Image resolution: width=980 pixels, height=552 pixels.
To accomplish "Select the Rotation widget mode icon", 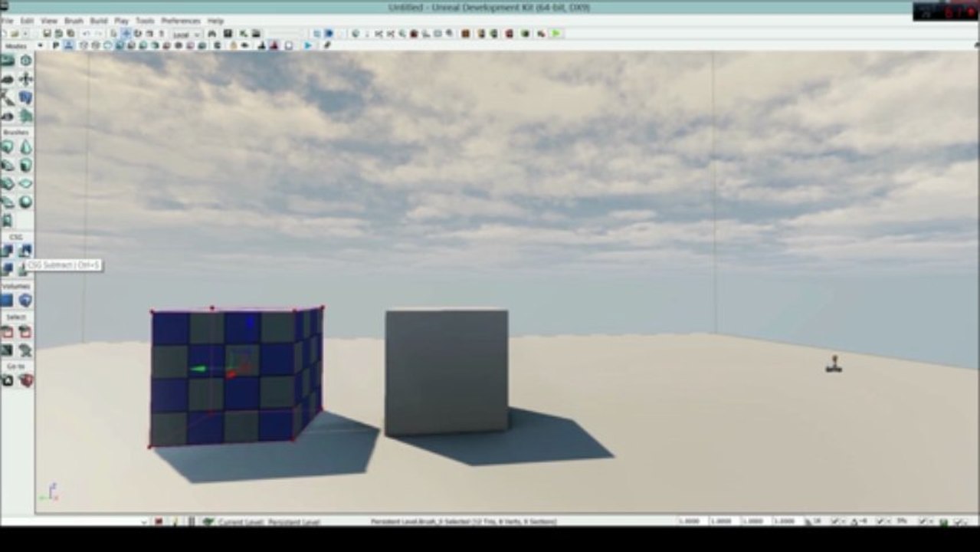I will 138,34.
